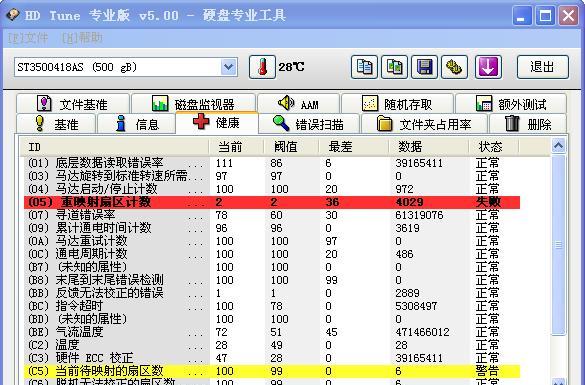Image resolution: width=585 pixels, height=385 pixels.
Task: Select the (BB) 反馈无法校正的错误 row
Action: pyautogui.click(x=272, y=293)
